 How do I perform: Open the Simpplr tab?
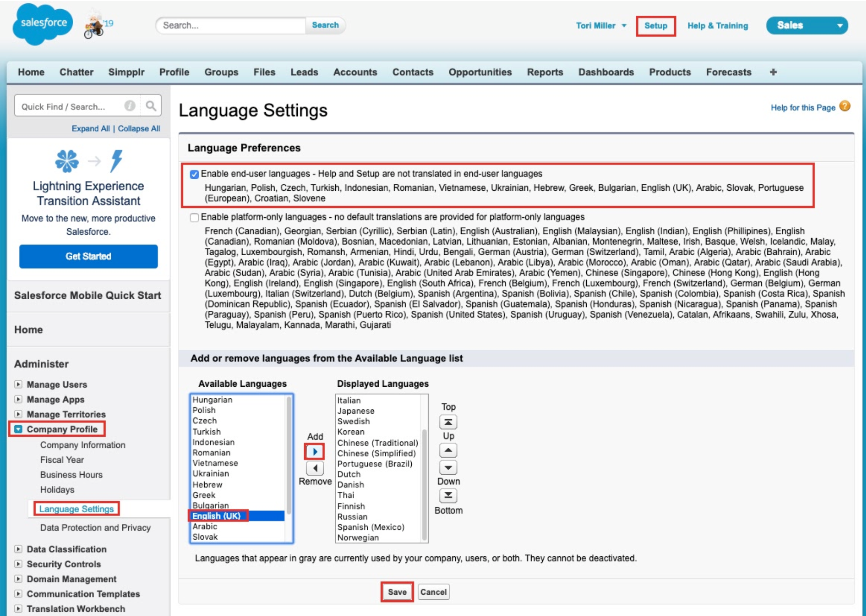point(126,72)
